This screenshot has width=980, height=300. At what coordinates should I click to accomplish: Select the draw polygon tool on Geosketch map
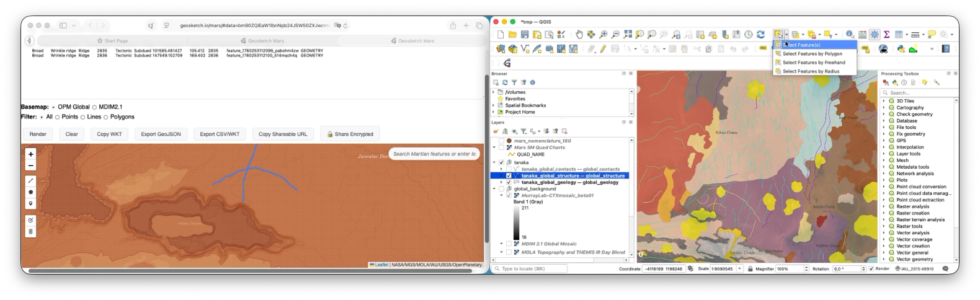click(x=30, y=192)
